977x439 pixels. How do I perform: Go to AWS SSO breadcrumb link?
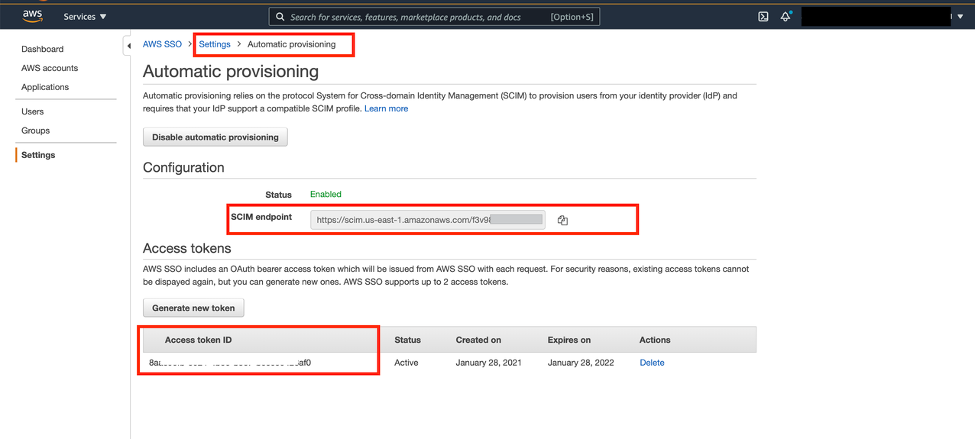coord(163,44)
